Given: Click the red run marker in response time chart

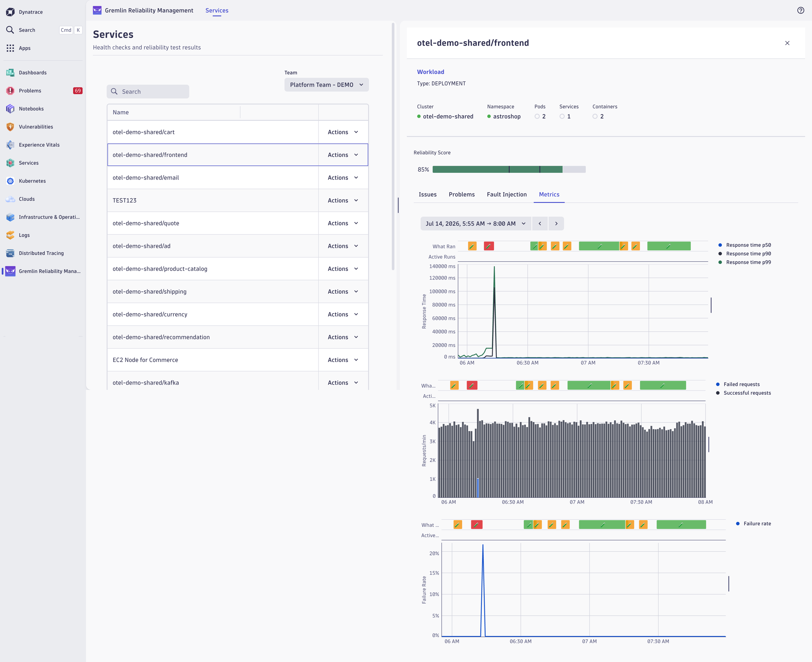Looking at the screenshot, I should [x=489, y=246].
